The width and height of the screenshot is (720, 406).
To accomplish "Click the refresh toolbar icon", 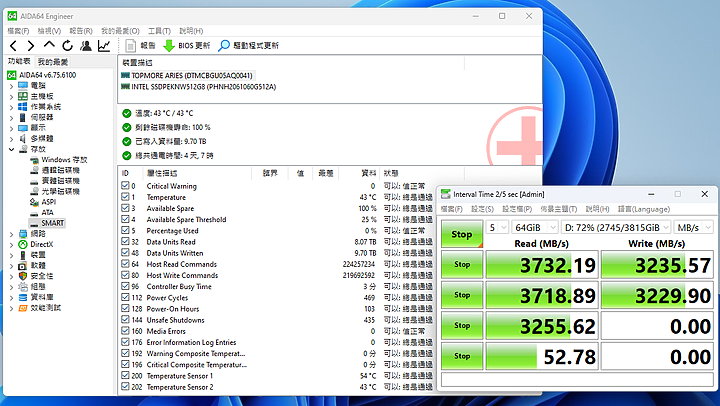I will point(68,45).
